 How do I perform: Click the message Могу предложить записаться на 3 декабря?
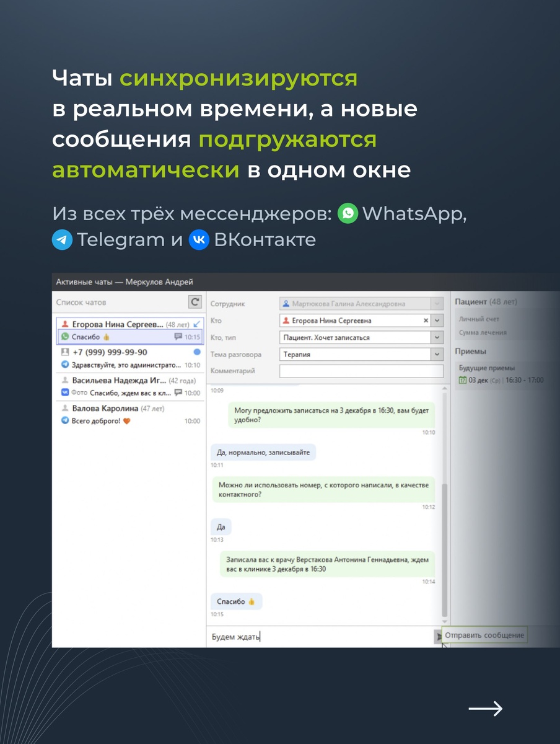(331, 414)
